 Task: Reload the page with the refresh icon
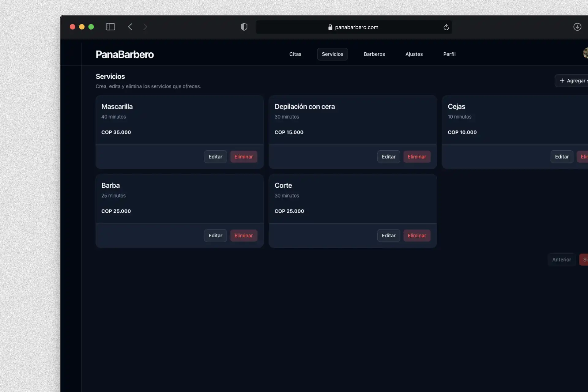446,27
